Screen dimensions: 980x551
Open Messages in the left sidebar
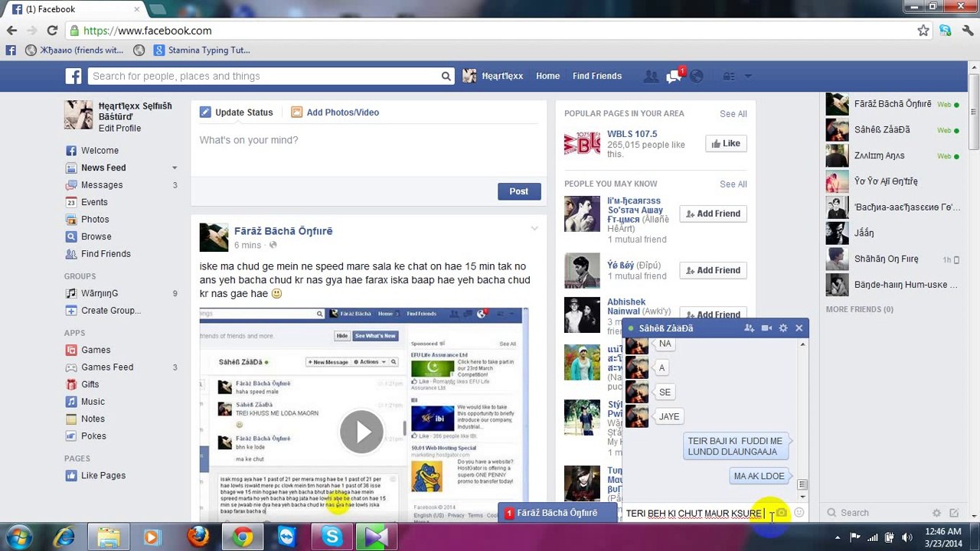(102, 185)
